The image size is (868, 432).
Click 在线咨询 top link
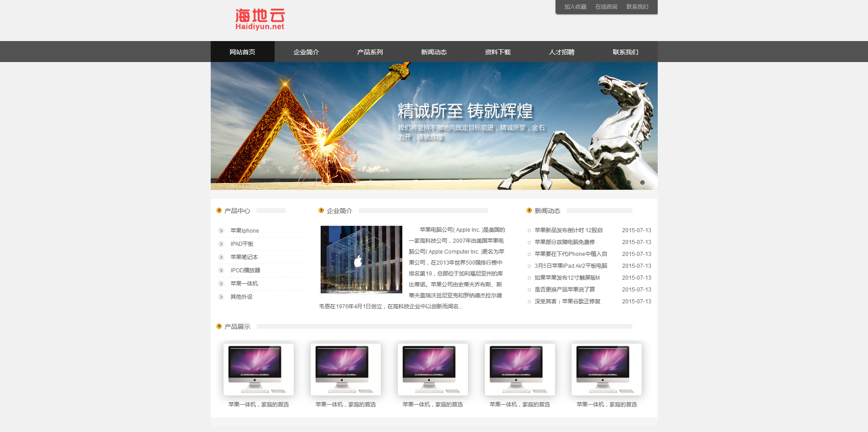pos(606,7)
